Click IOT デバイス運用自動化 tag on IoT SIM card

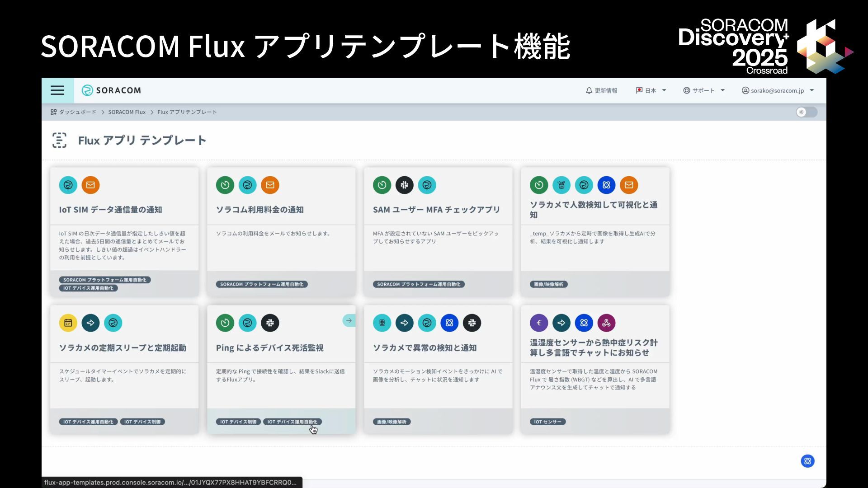pyautogui.click(x=88, y=288)
